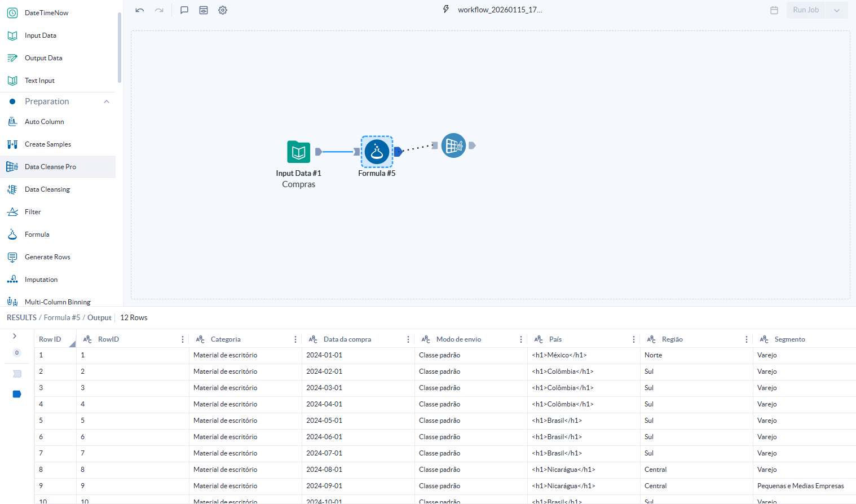856x504 pixels.
Task: Expand the results side panel chevron
Action: [15, 336]
